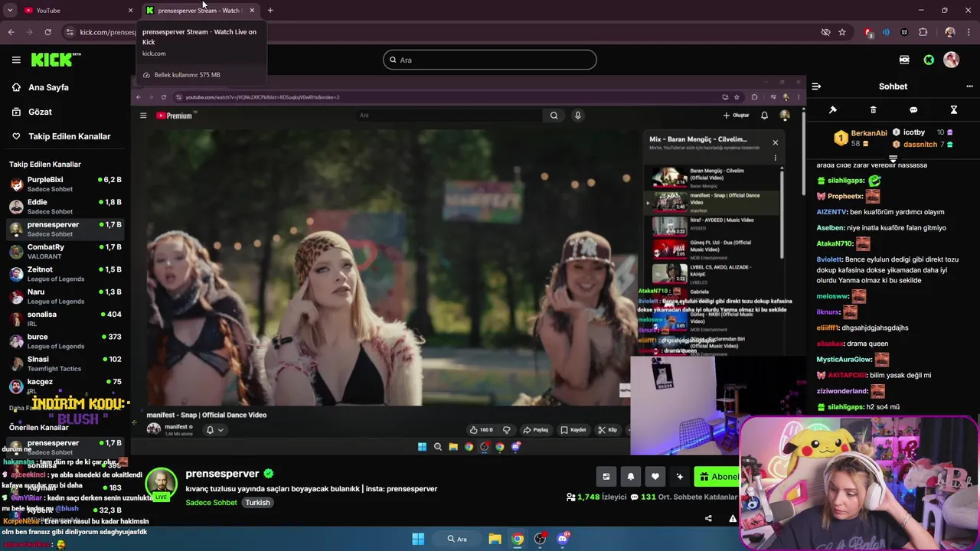Select Zeitnot channel in followed list
Image resolution: width=980 pixels, height=551 pixels.
pyautogui.click(x=65, y=274)
